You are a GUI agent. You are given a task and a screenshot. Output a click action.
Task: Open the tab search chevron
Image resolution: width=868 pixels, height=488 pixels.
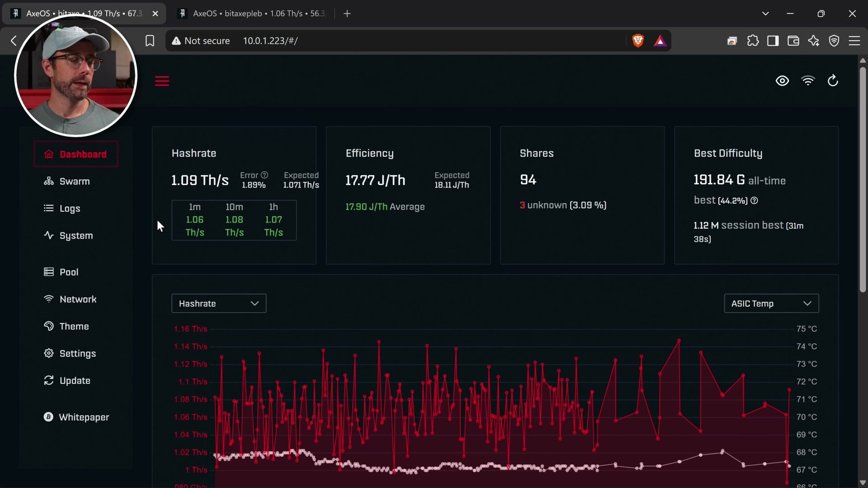pyautogui.click(x=765, y=14)
